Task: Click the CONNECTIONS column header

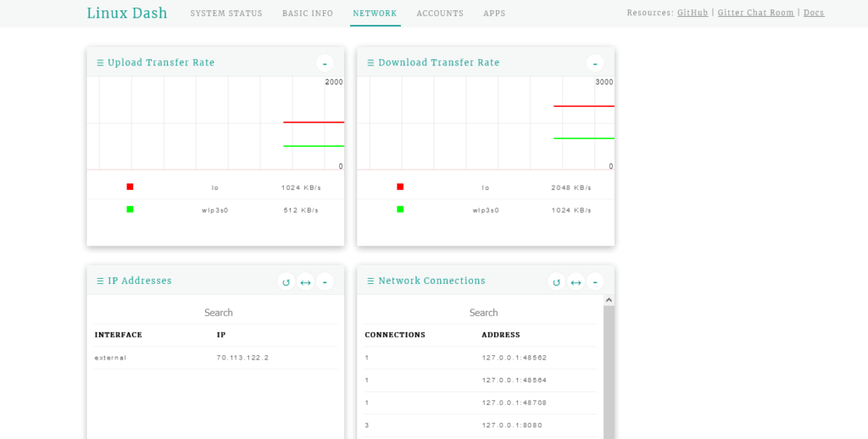Action: (395, 335)
